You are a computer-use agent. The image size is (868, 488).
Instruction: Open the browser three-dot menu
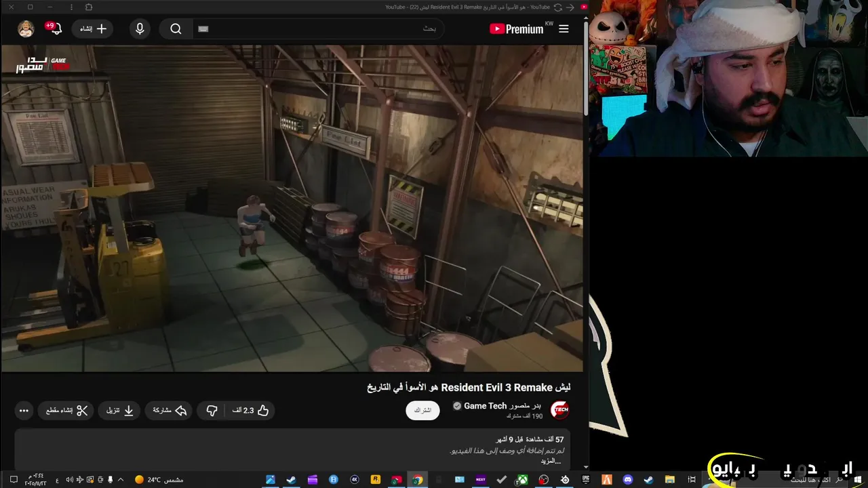[73, 7]
